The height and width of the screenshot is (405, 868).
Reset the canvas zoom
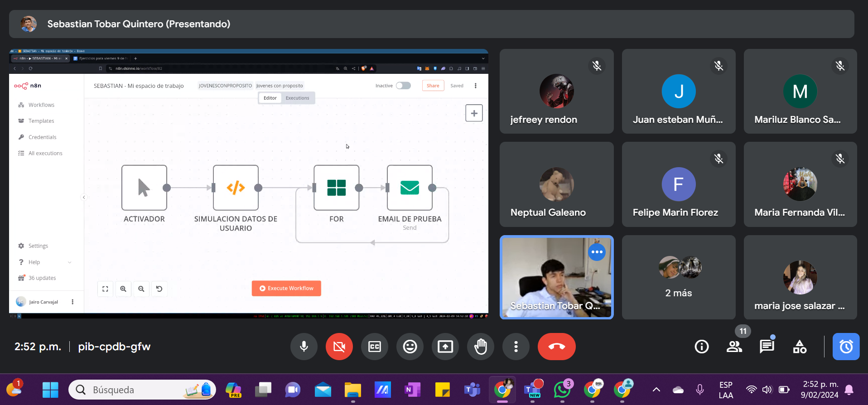pyautogui.click(x=159, y=289)
